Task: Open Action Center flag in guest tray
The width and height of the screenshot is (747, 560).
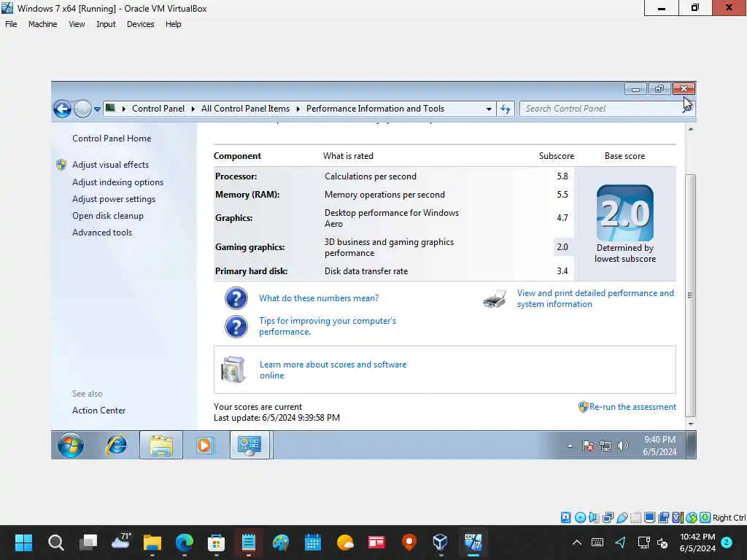Action: coord(588,446)
